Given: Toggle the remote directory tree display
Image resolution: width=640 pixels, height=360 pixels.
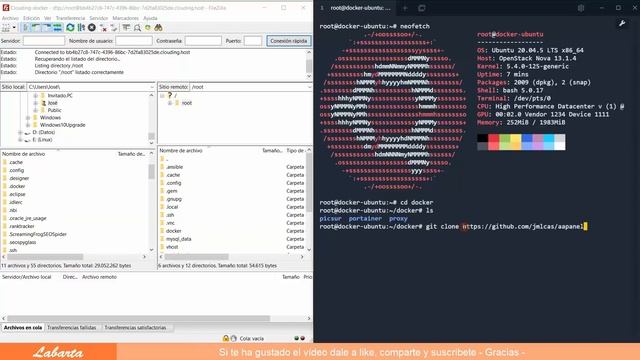Looking at the screenshot, I should point(47,28).
